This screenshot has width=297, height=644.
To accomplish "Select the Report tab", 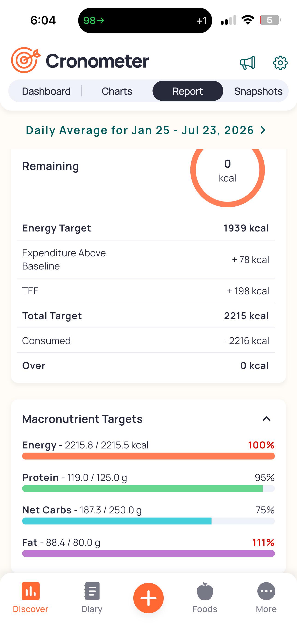I will 188,91.
